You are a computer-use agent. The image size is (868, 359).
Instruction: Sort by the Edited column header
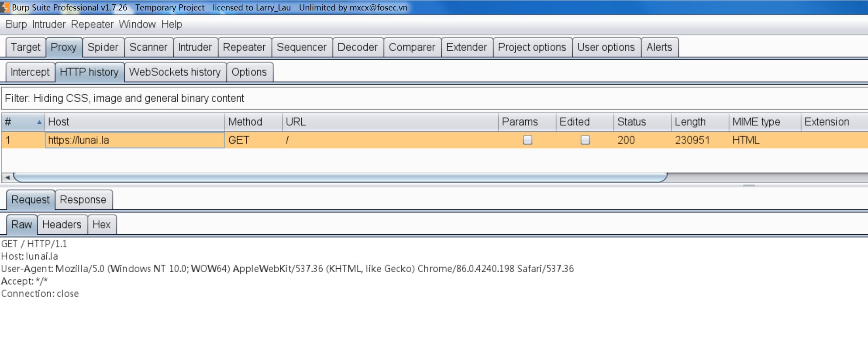[585, 122]
